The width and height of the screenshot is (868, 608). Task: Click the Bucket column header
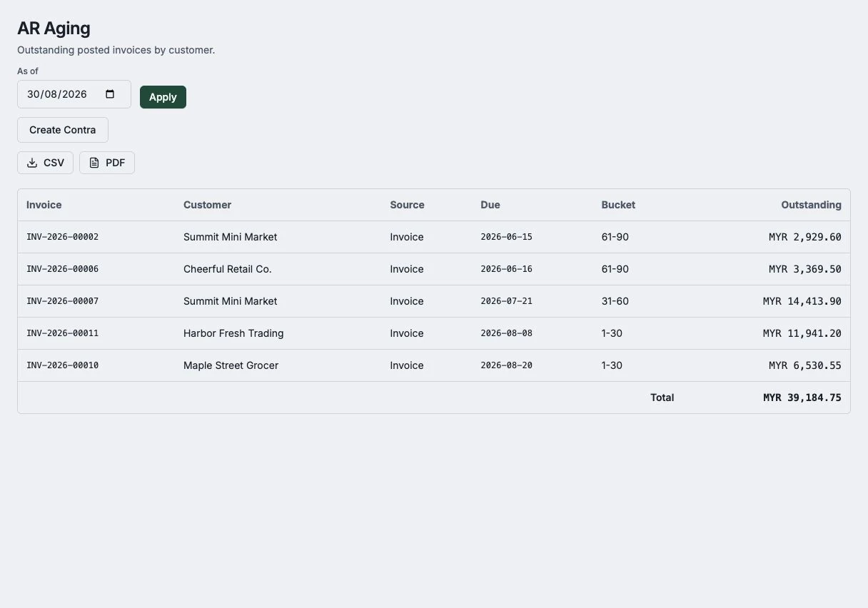(x=618, y=205)
